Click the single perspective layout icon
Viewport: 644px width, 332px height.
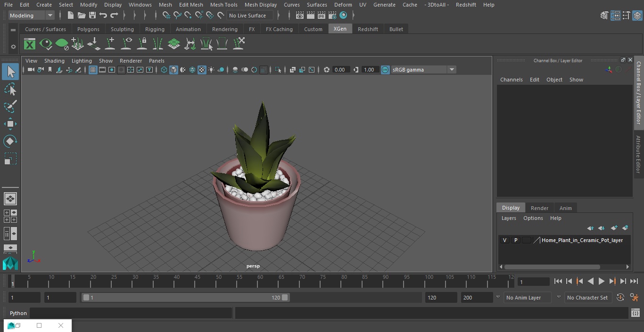tap(10, 199)
